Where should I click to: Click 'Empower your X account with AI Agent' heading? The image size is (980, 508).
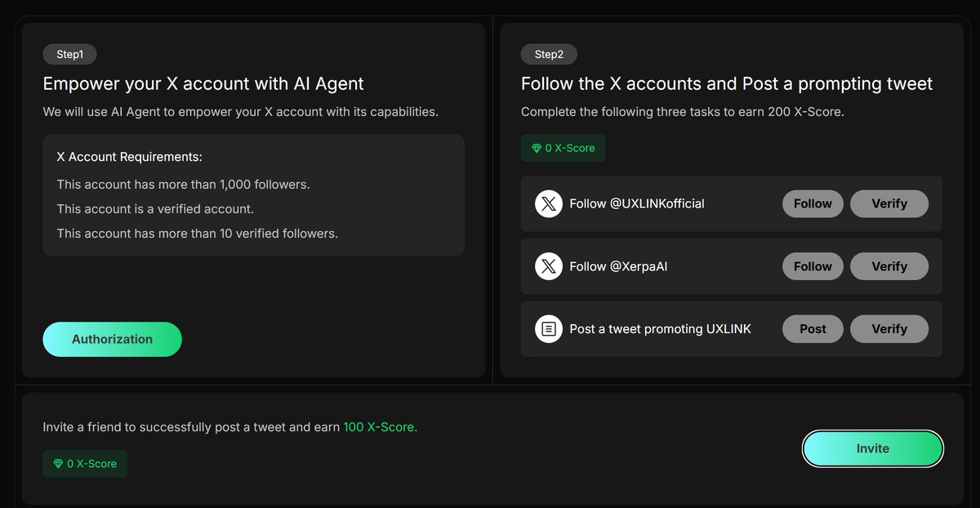click(203, 83)
